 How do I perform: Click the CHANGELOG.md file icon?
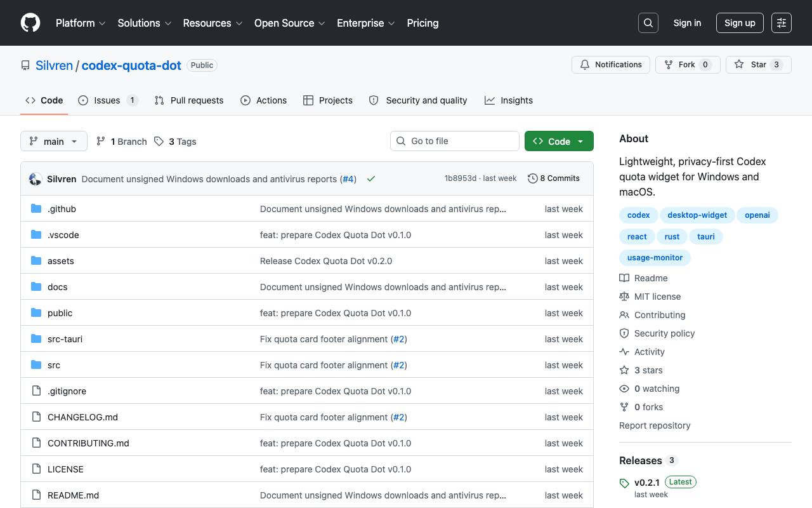click(x=36, y=417)
